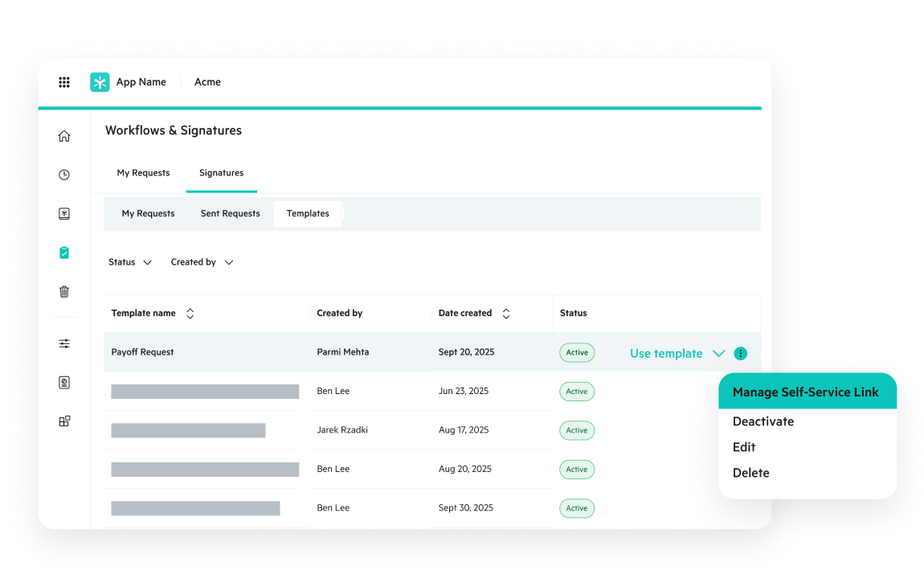Click the Aug 17, 2025 date cell
Image resolution: width=924 pixels, height=579 pixels.
point(464,430)
